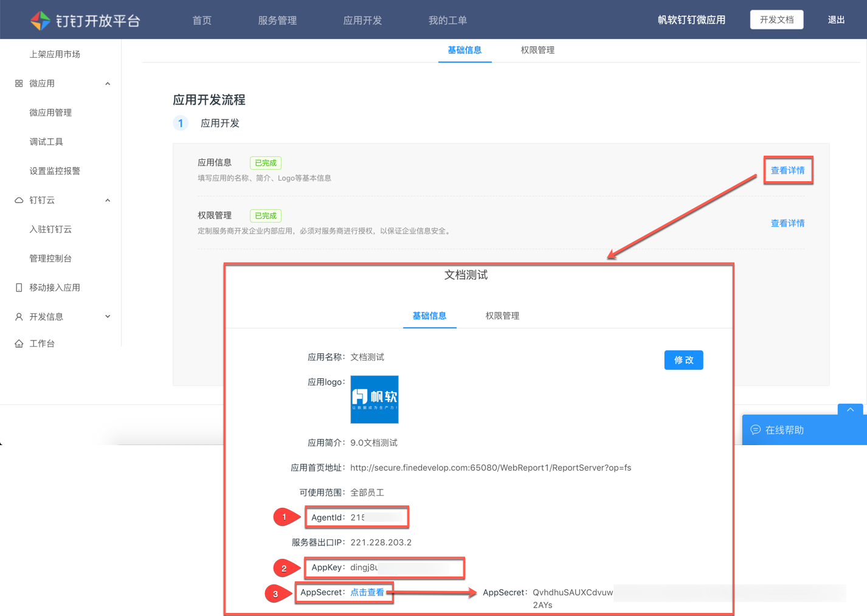867x616 pixels.
Task: Click 查看详情 for 应用信息
Action: [787, 171]
